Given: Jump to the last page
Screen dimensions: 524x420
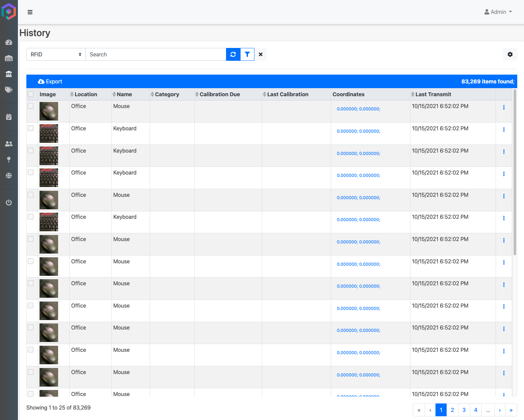Looking at the screenshot, I should [x=511, y=410].
